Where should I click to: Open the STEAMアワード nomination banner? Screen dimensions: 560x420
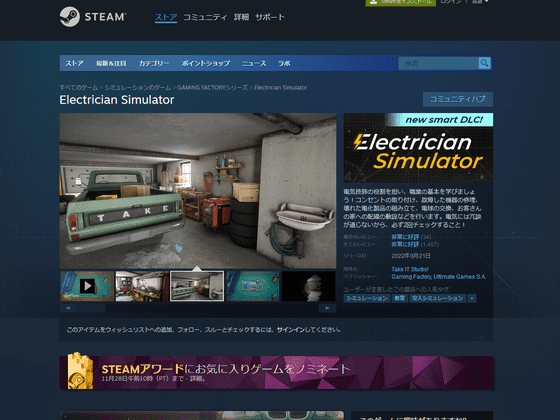(x=276, y=372)
